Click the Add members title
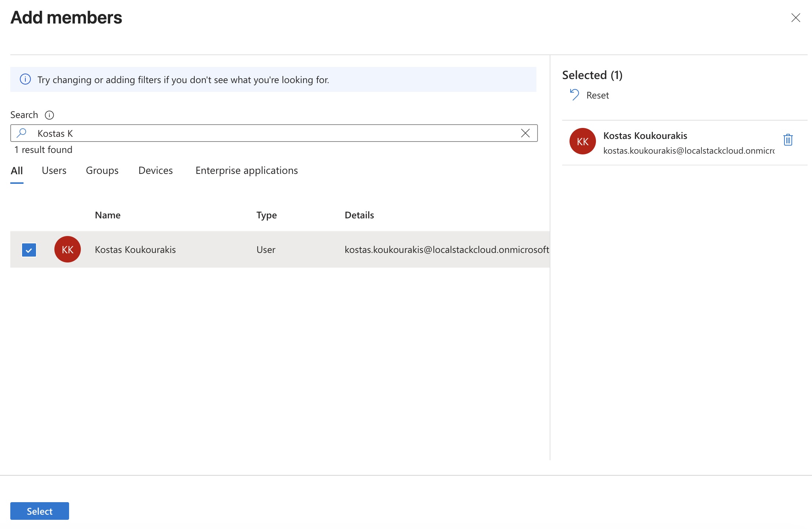Viewport: 812px width, 529px height. point(66,18)
